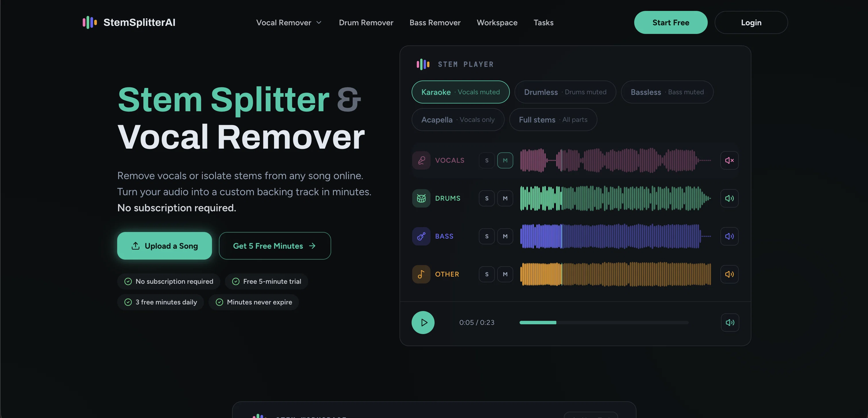Viewport: 868px width, 418px height.
Task: Solo the Vocals track
Action: pos(487,160)
